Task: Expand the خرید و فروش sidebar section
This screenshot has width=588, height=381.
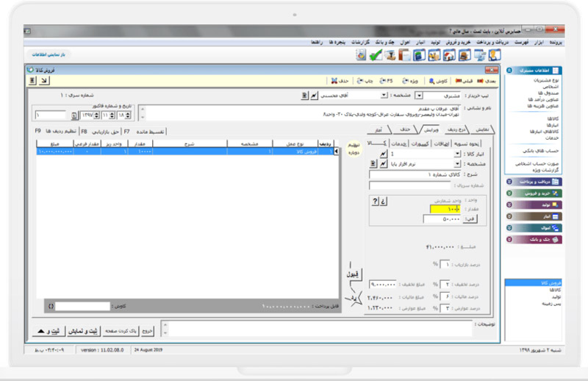Action: click(534, 193)
